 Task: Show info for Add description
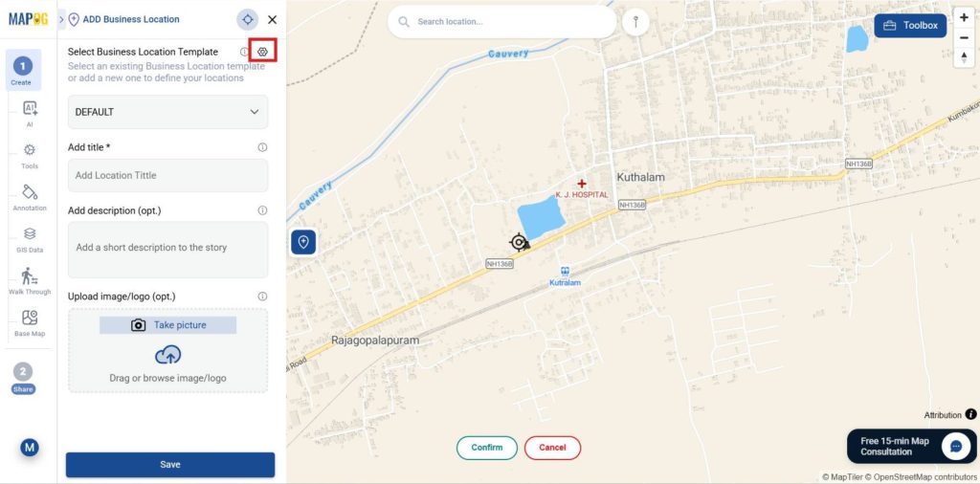tap(262, 210)
